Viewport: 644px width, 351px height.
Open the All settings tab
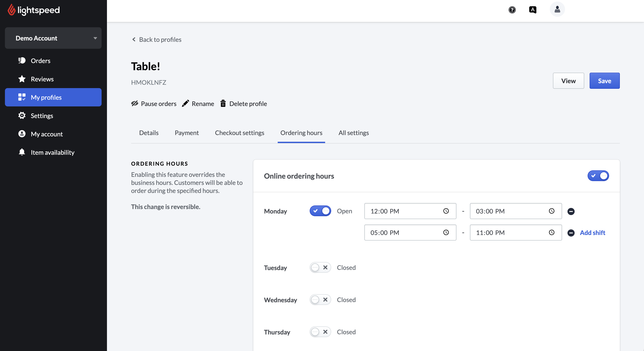(354, 133)
